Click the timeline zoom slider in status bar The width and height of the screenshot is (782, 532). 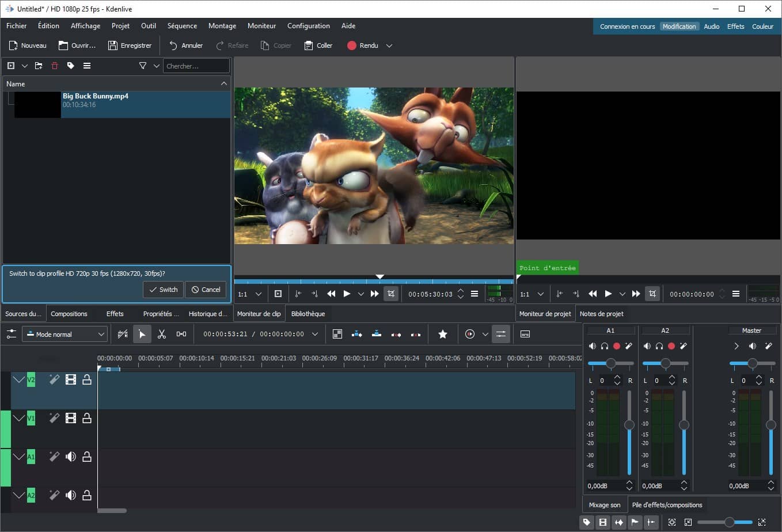tap(724, 522)
